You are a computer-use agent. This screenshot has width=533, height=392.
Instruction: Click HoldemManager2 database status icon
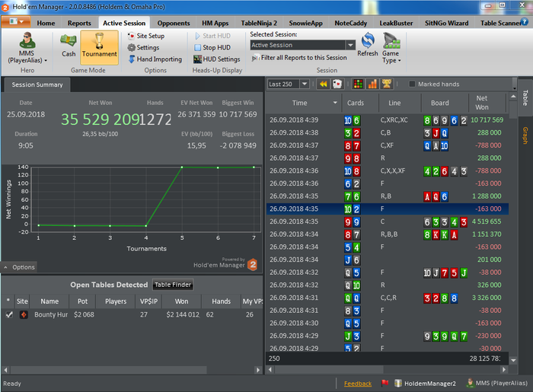click(x=398, y=383)
